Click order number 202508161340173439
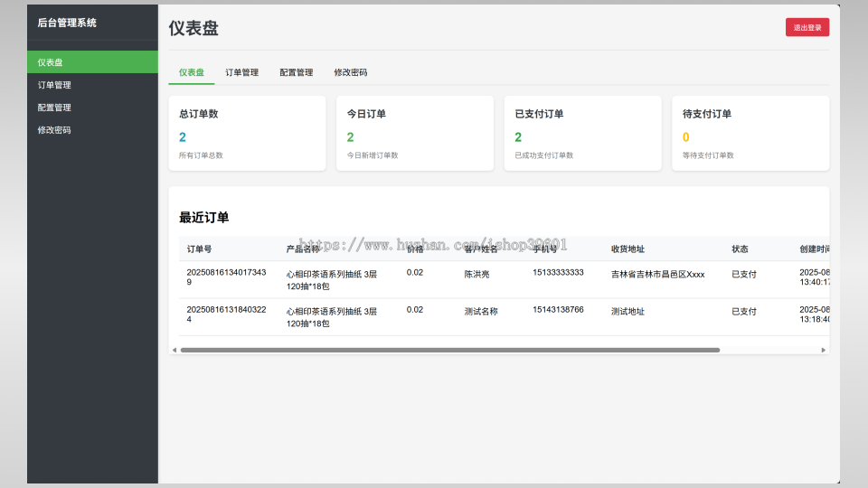Image resolution: width=868 pixels, height=488 pixels. pyautogui.click(x=226, y=277)
